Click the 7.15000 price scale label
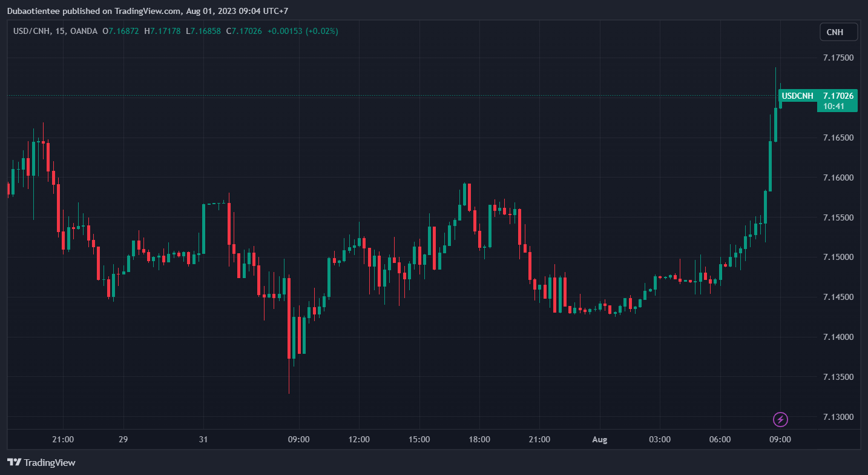The width and height of the screenshot is (868, 475). tap(838, 257)
